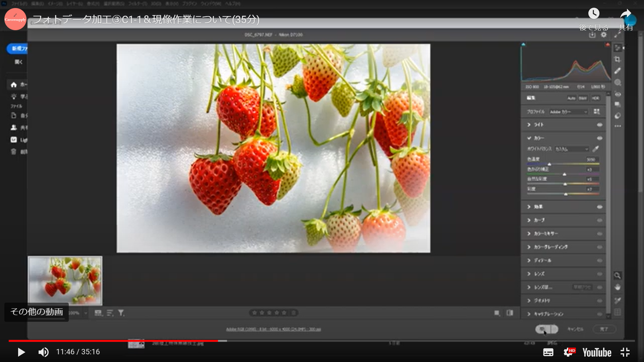644x362 pixels.
Task: Open the Snapshots panel icon
Action: [x=618, y=105]
